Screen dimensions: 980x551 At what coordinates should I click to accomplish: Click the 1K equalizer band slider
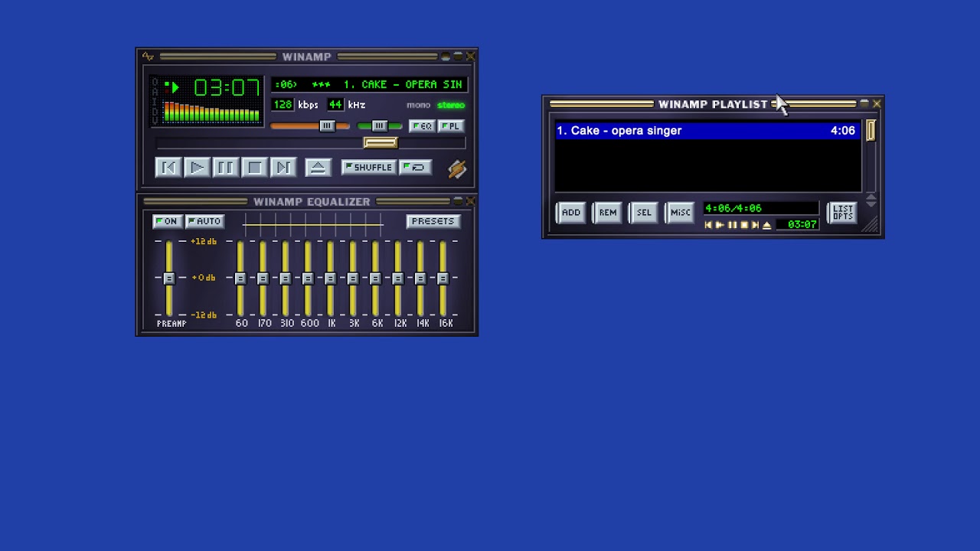(330, 279)
